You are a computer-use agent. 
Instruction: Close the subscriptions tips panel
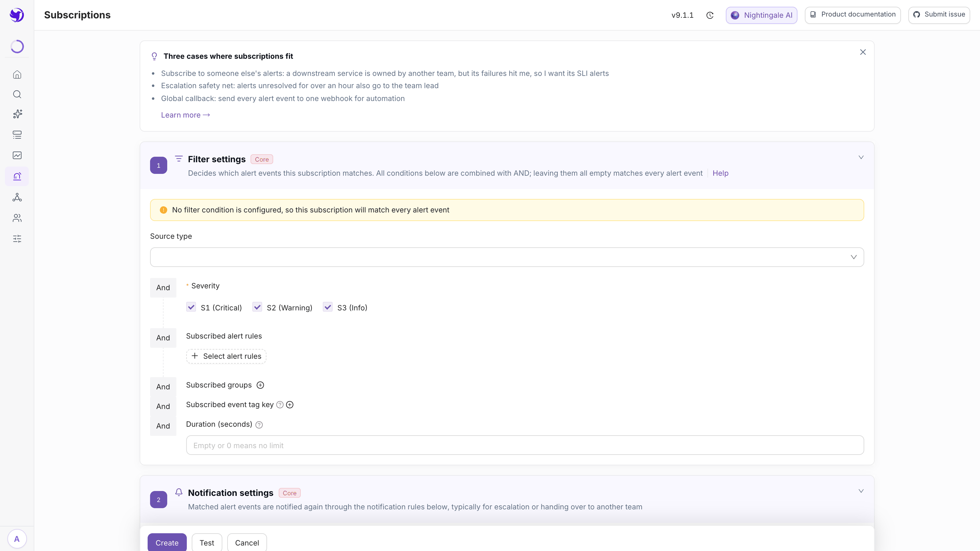pyautogui.click(x=863, y=52)
